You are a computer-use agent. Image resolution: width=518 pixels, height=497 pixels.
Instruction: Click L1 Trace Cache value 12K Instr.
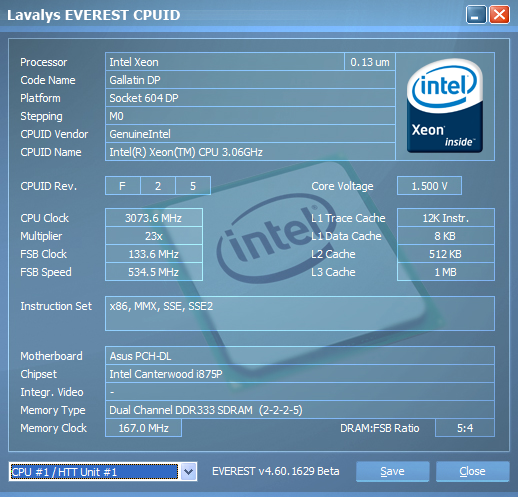pyautogui.click(x=446, y=218)
